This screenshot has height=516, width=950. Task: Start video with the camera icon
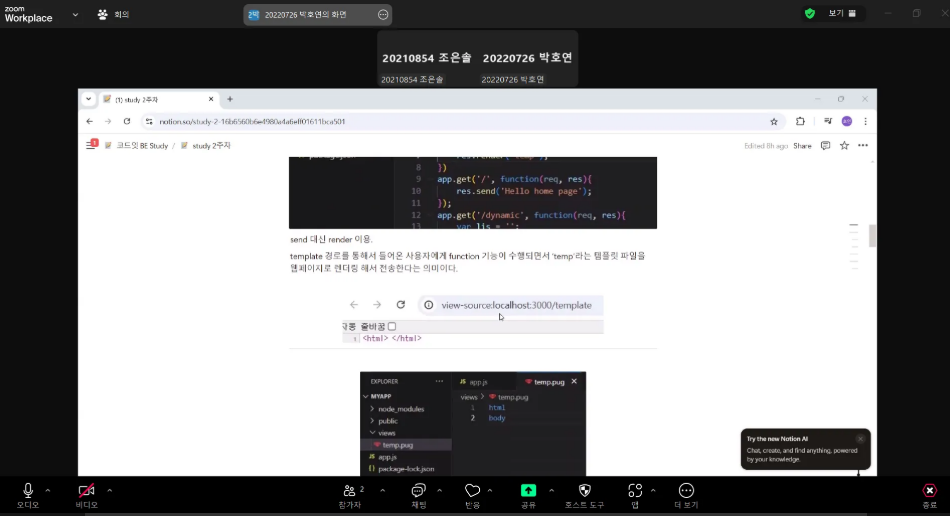[86, 491]
